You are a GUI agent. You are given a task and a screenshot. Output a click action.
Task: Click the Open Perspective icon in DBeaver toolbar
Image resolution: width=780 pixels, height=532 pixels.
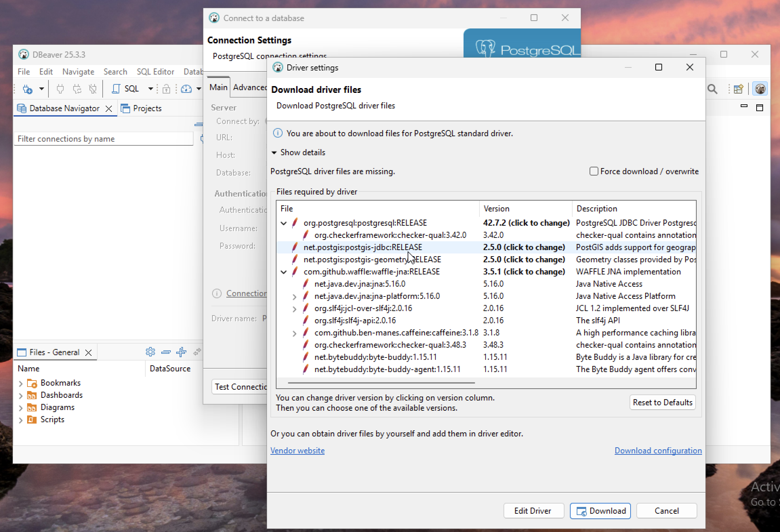click(738, 89)
